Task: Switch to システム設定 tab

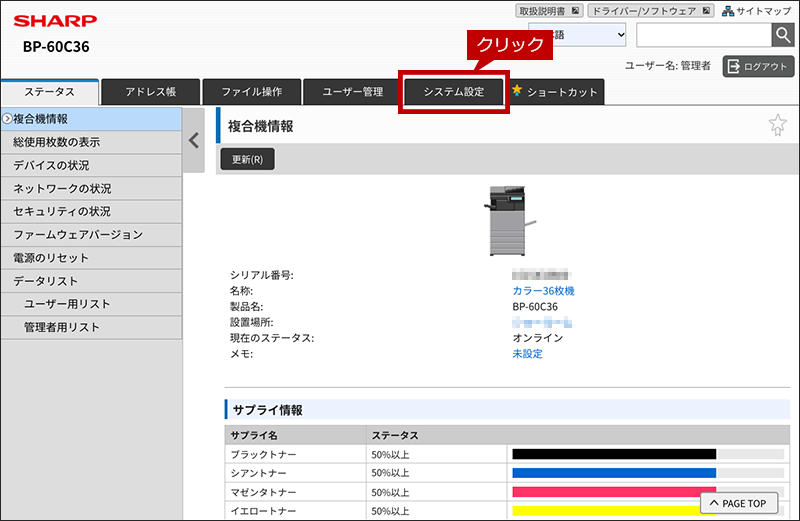Action: pyautogui.click(x=454, y=92)
